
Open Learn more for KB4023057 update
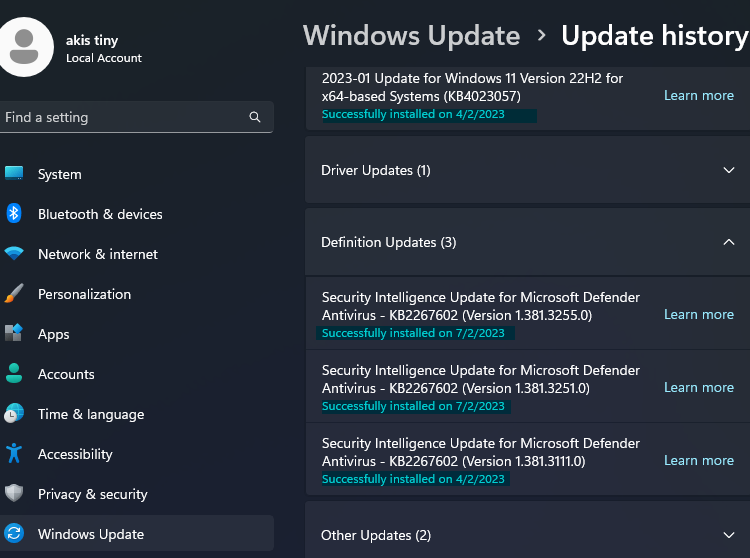(x=699, y=96)
